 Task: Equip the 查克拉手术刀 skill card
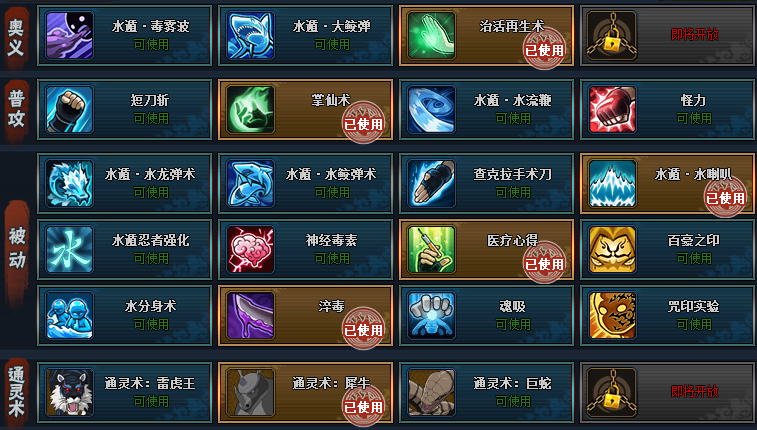coord(487,183)
